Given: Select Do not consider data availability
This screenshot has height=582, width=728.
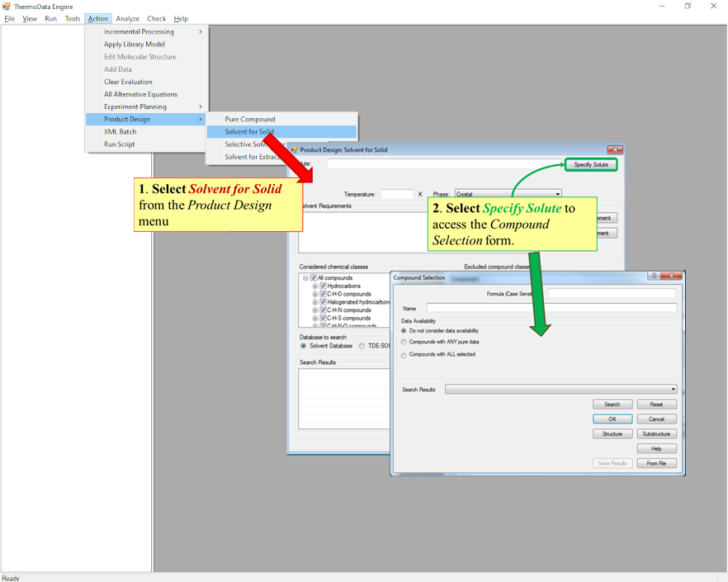Looking at the screenshot, I should point(404,331).
